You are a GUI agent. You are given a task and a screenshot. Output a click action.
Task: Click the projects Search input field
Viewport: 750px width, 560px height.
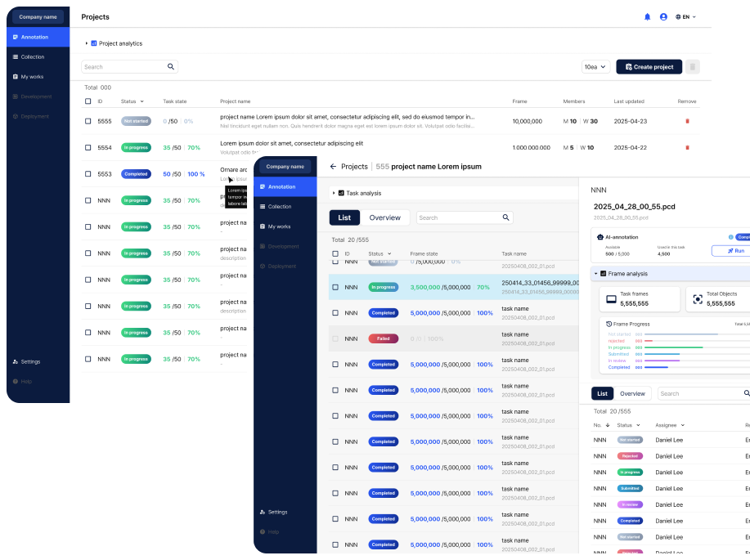tap(123, 67)
